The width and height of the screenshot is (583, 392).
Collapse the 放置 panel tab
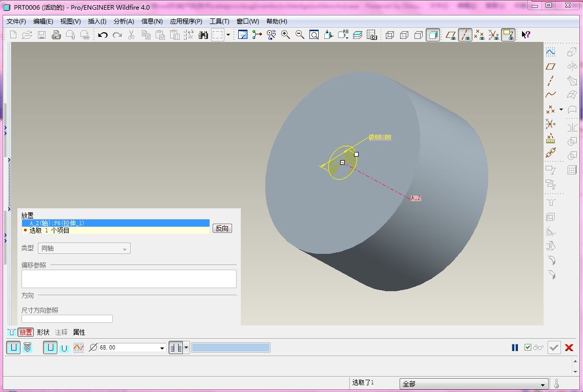(26, 332)
